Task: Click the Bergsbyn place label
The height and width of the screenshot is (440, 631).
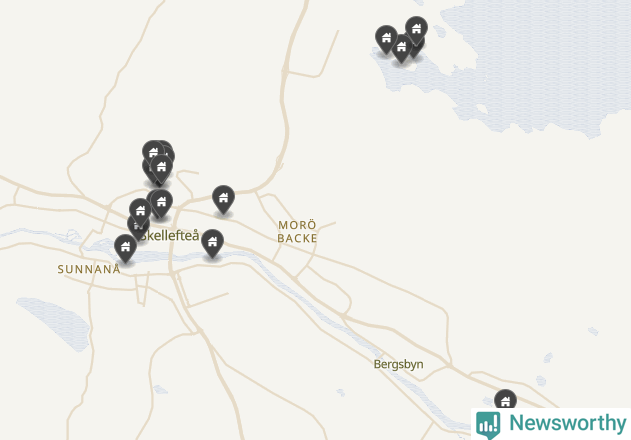Action: click(398, 364)
